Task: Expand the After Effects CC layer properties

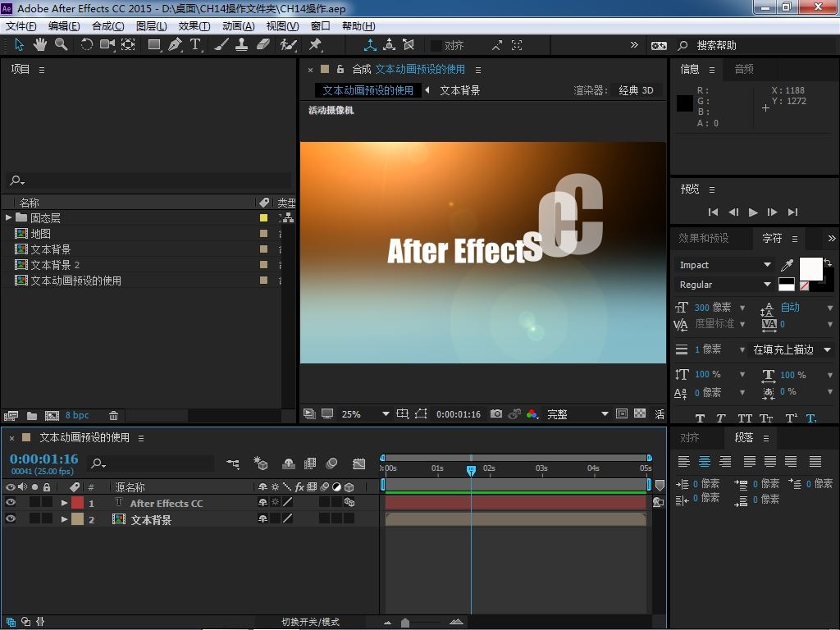Action: click(x=64, y=503)
